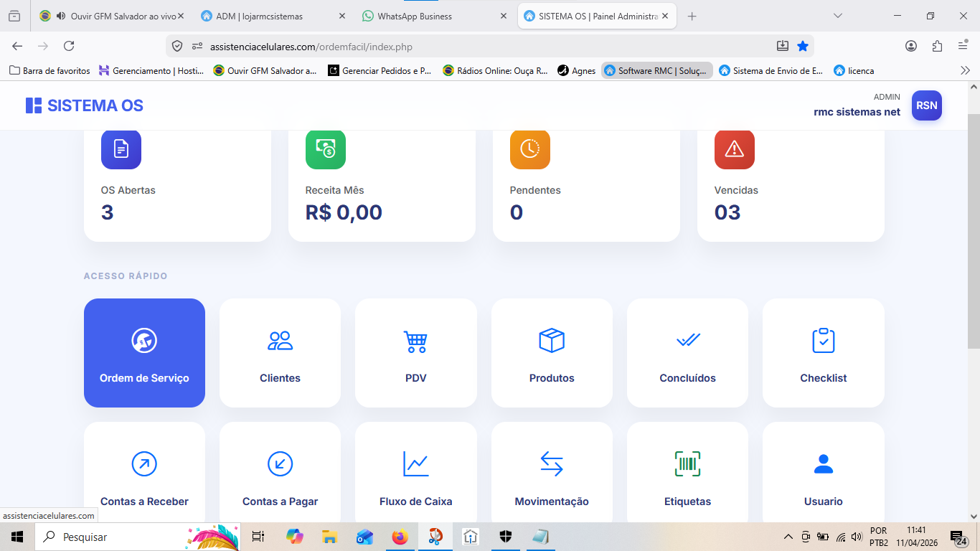Click the OS Abertas value 3

(108, 212)
